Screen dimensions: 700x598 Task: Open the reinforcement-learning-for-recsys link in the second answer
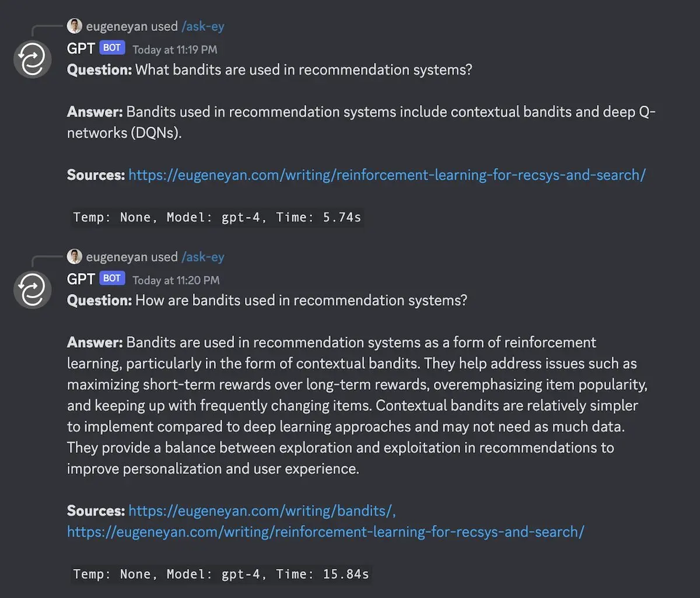click(325, 532)
